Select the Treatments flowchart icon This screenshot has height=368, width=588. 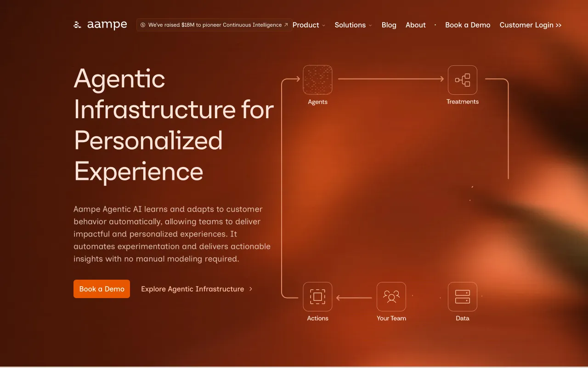(463, 80)
